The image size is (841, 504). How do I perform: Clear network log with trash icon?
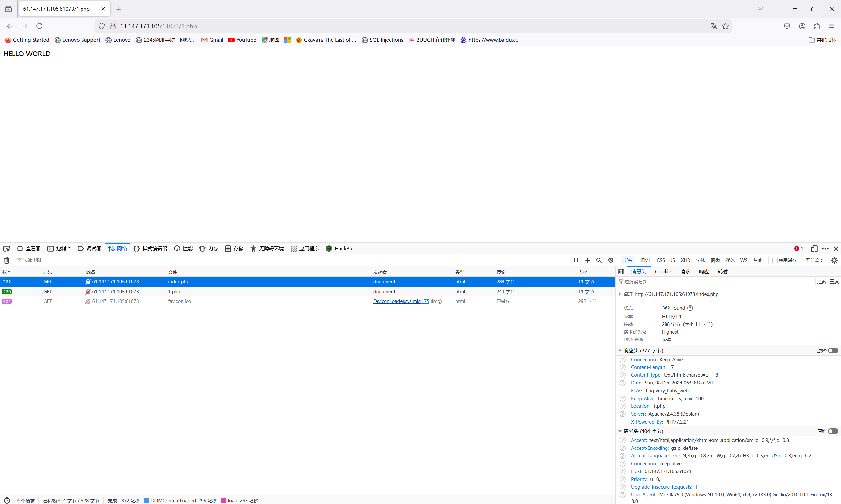[x=7, y=260]
